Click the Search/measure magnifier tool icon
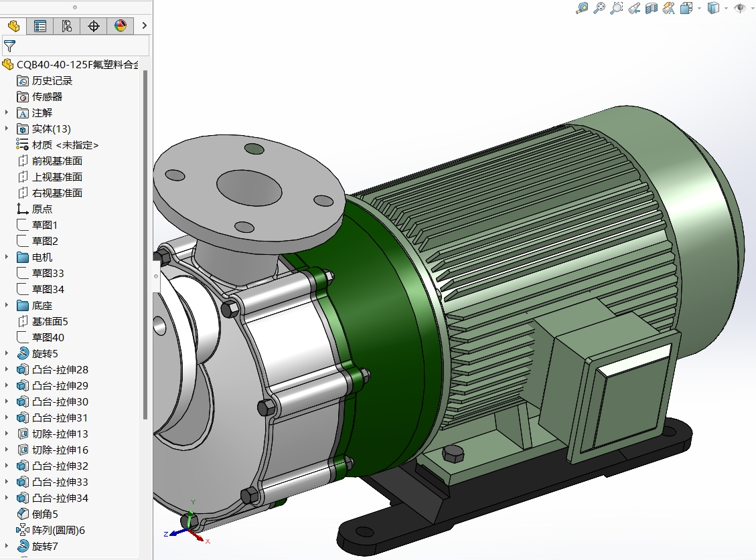Viewport: 756px width, 560px height. 582,8
